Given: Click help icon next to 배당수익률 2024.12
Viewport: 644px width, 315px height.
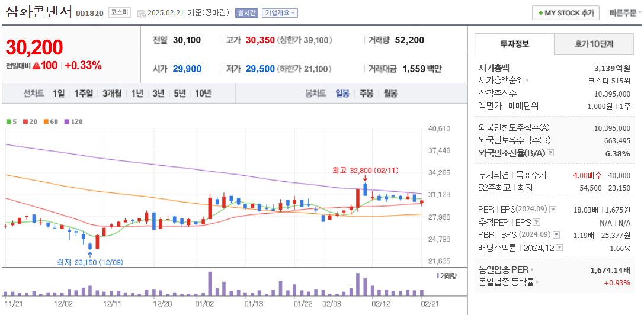Looking at the screenshot, I should click(559, 247).
